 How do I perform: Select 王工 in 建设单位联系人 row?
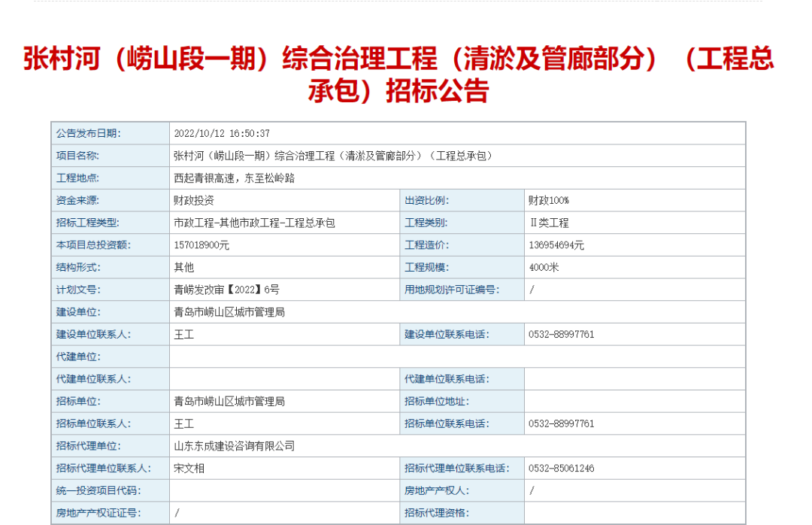184,334
